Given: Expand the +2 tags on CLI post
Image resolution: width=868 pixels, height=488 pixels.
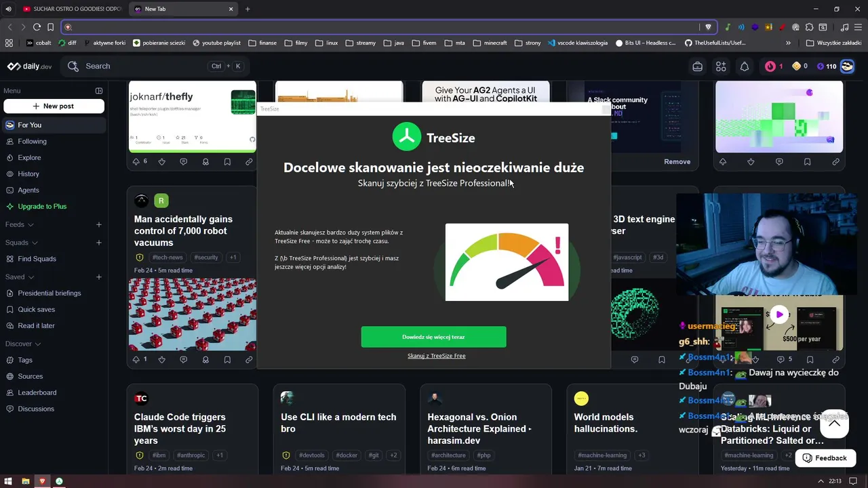Looking at the screenshot, I should (393, 455).
